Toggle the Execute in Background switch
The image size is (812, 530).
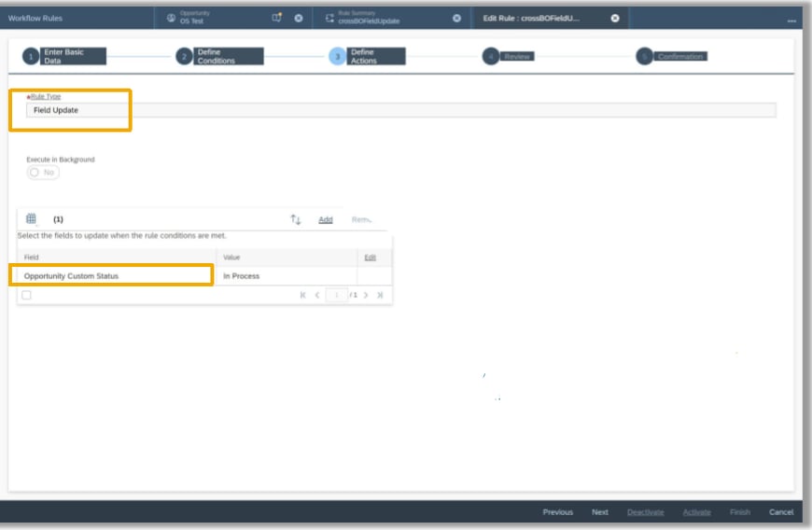click(43, 173)
